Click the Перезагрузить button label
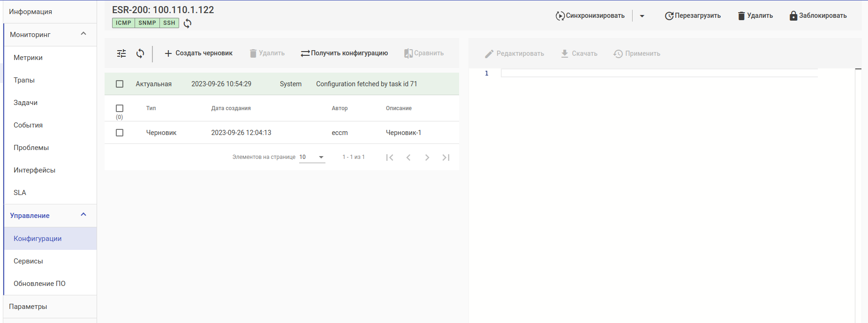The width and height of the screenshot is (868, 323). [698, 16]
